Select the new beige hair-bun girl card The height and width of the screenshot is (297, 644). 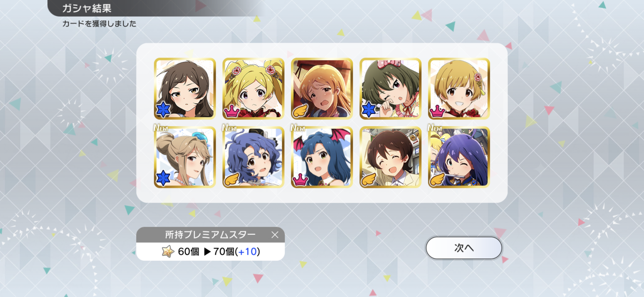coord(185,157)
